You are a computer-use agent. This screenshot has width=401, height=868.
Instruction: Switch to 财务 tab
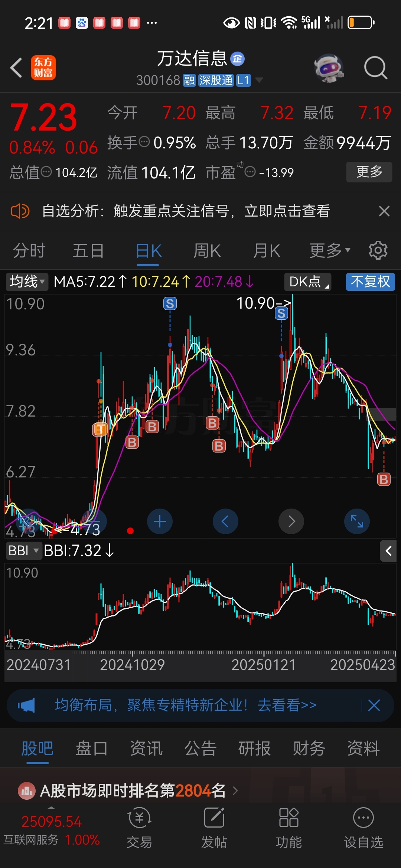[x=309, y=748]
